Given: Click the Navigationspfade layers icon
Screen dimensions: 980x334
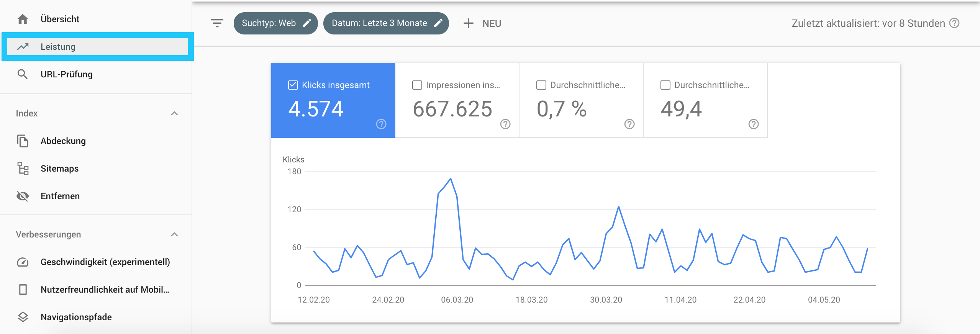Looking at the screenshot, I should point(23,317).
